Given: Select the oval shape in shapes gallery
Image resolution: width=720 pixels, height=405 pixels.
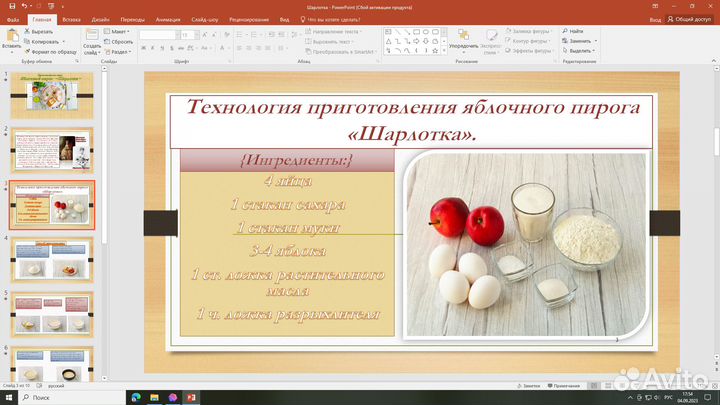Looking at the screenshot, I should point(426,32).
